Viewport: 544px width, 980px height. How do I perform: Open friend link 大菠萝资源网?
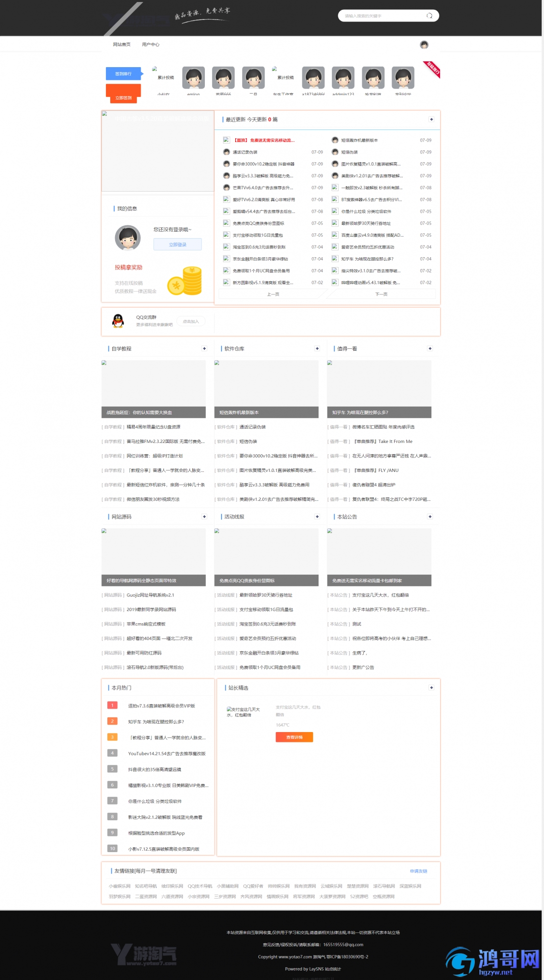[x=332, y=896]
